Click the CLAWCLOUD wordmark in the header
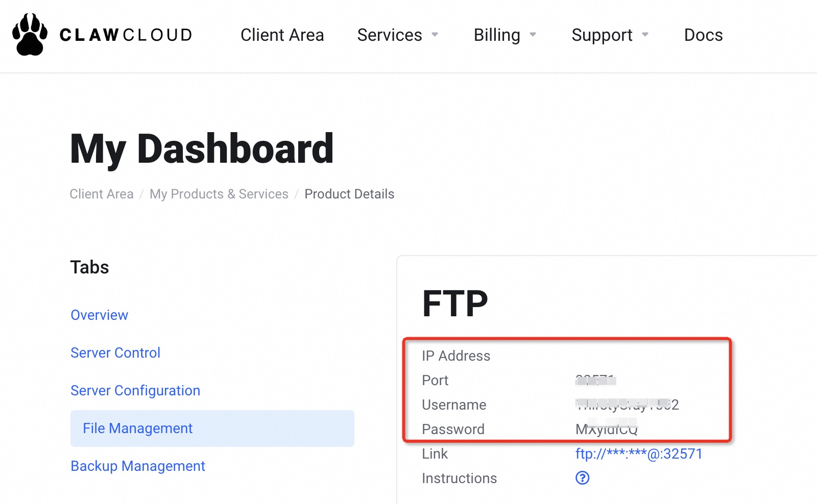 click(x=126, y=35)
